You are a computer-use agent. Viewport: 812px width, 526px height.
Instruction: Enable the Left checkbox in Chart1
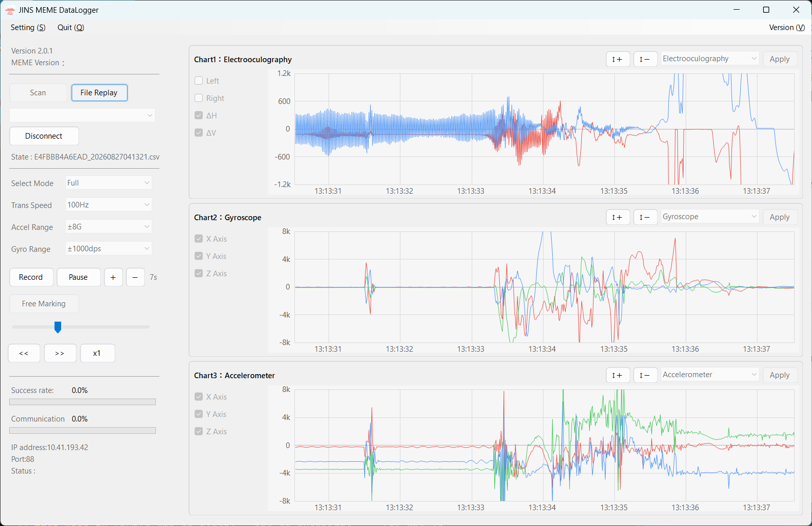tap(199, 81)
